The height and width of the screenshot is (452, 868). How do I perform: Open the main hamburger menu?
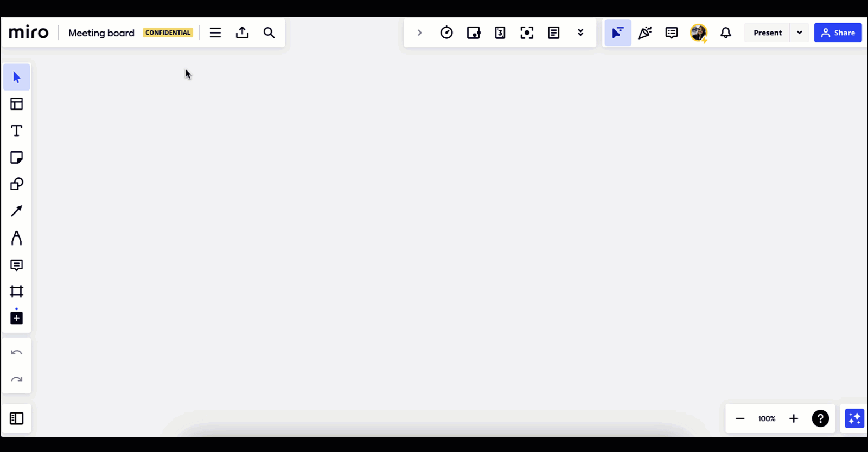(x=215, y=33)
